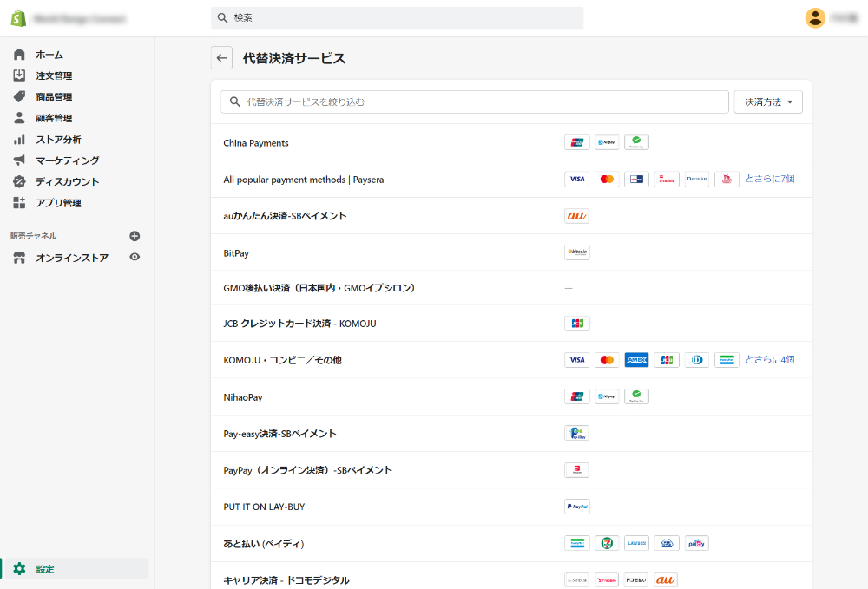Click the 設定 gear icon
The width and height of the screenshot is (868, 589).
coord(19,568)
